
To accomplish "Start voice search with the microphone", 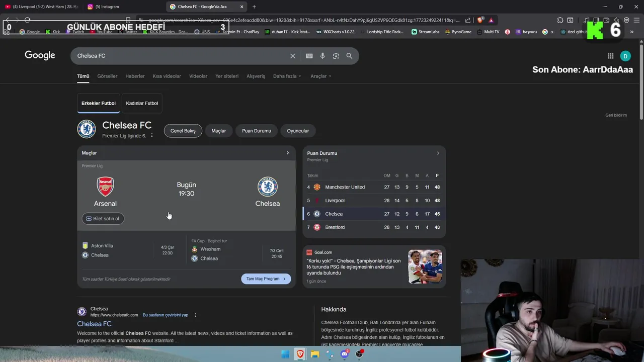I will click(323, 56).
